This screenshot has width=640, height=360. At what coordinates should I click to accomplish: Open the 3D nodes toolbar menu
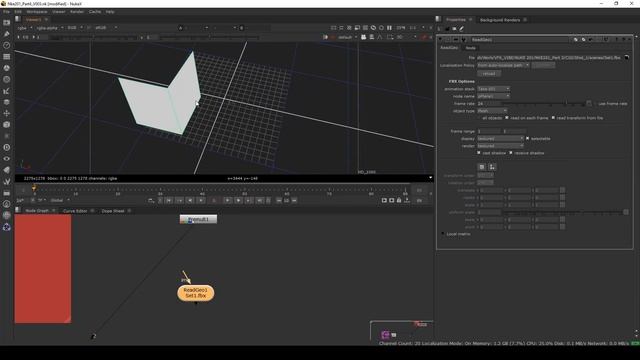[x=7, y=124]
